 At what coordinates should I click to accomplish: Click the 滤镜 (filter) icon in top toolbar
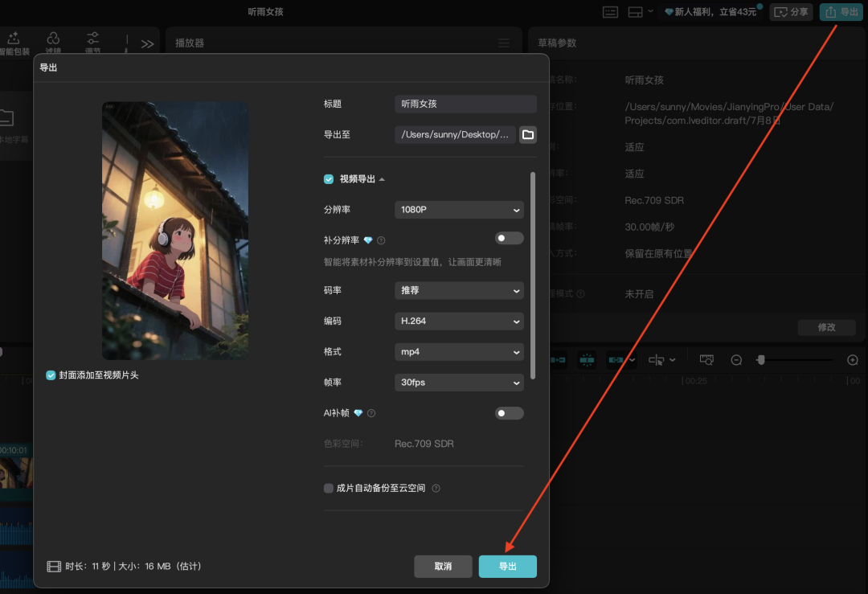[x=53, y=40]
